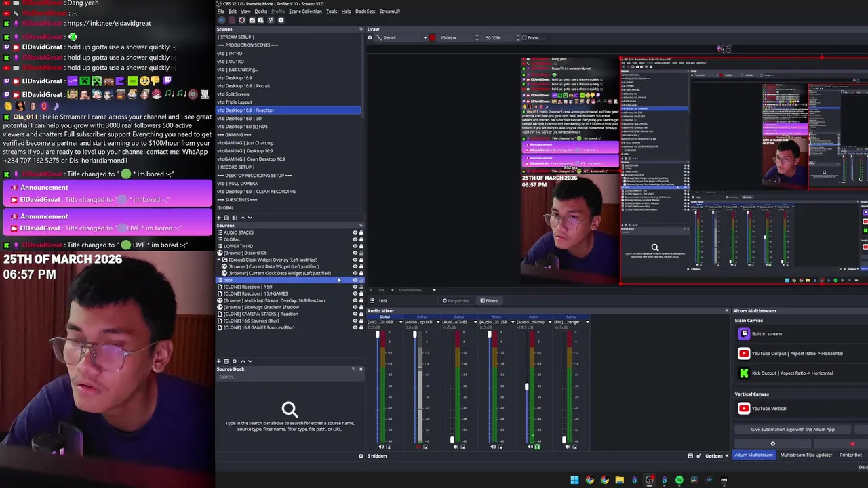Mute the hanger Mic channel speaker icon
Viewport: 868px width, 488px height.
coord(568,447)
